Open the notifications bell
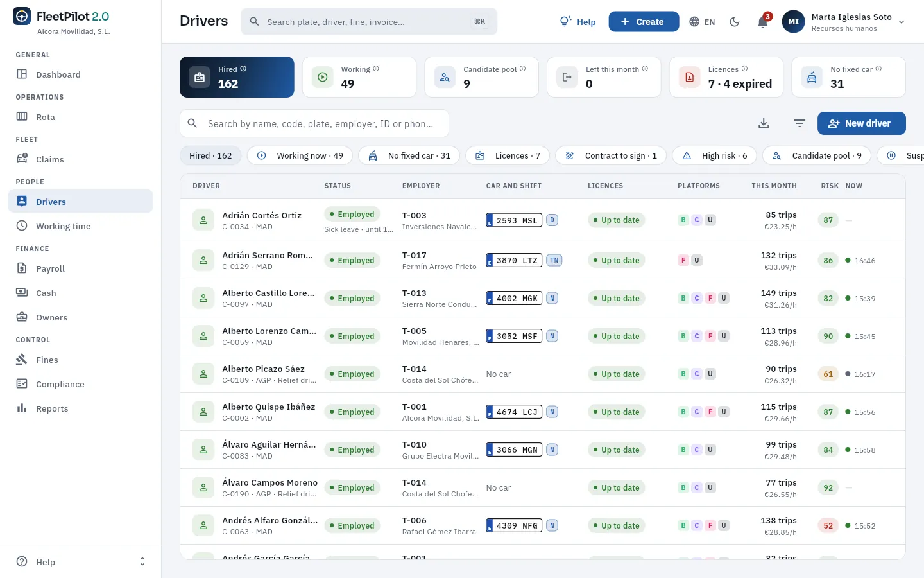The height and width of the screenshot is (578, 924). (763, 22)
